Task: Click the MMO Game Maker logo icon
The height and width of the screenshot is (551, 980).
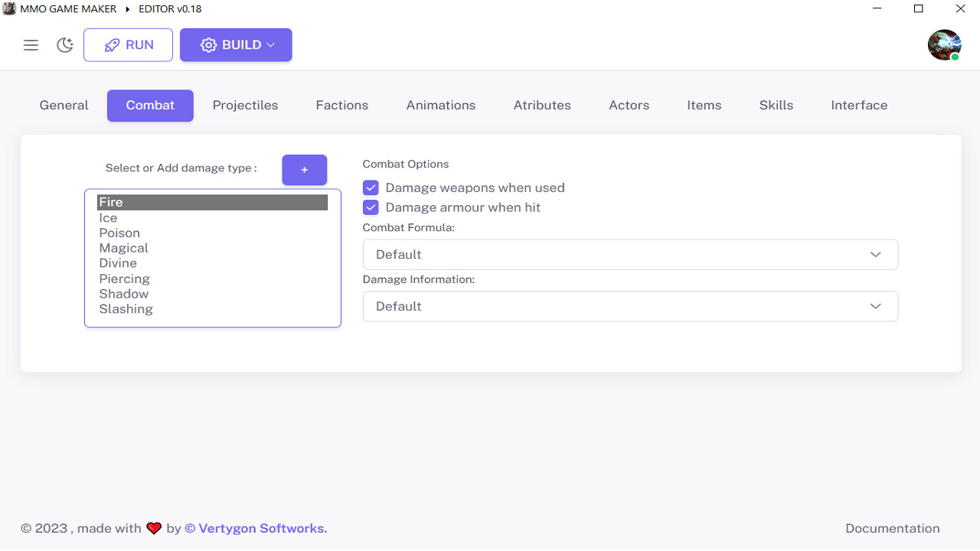Action: point(8,8)
